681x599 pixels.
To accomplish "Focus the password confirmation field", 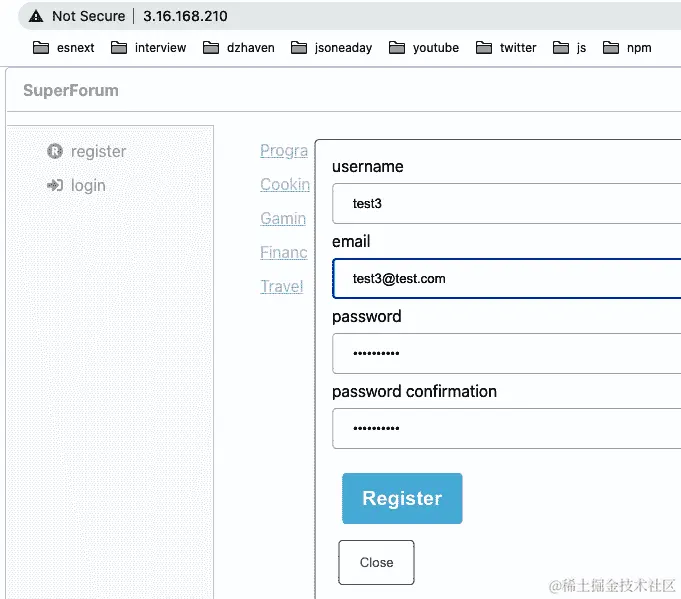I will click(x=506, y=428).
